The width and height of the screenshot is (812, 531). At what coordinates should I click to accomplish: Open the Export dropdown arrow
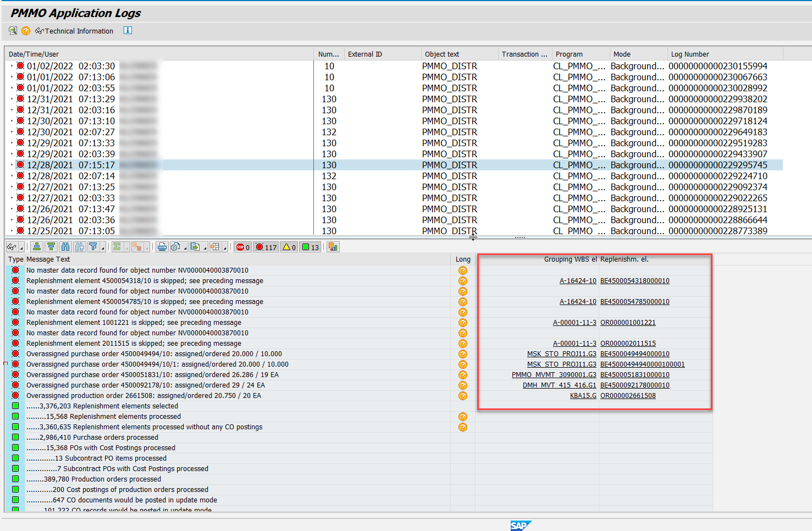(x=205, y=248)
